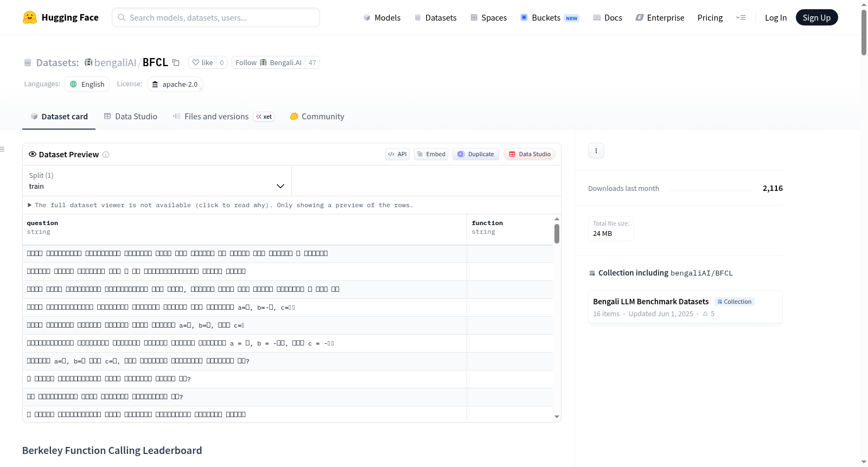The image size is (868, 467).
Task: Switch to the Dataset card tab
Action: [59, 117]
